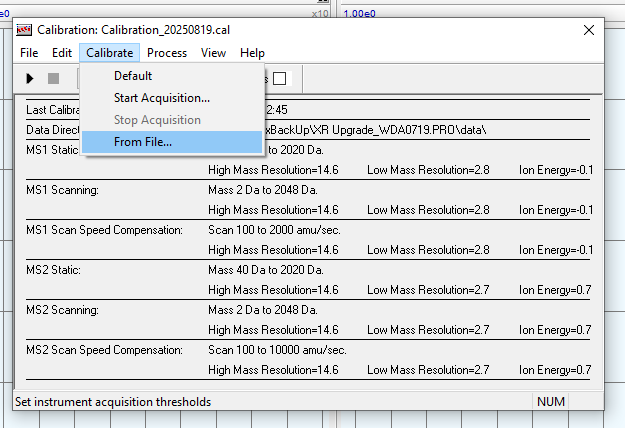Click MS2 Static High Mass Resolution=14.6
This screenshot has width=625, height=428.
273,290
